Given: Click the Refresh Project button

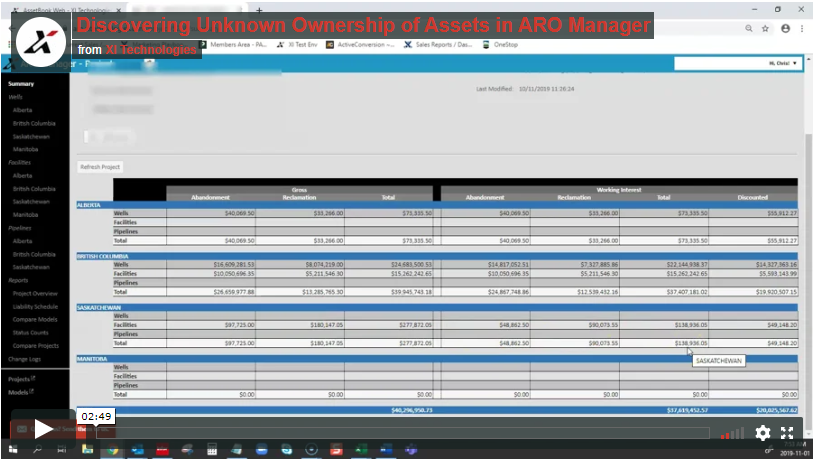Looking at the screenshot, I should pyautogui.click(x=100, y=167).
